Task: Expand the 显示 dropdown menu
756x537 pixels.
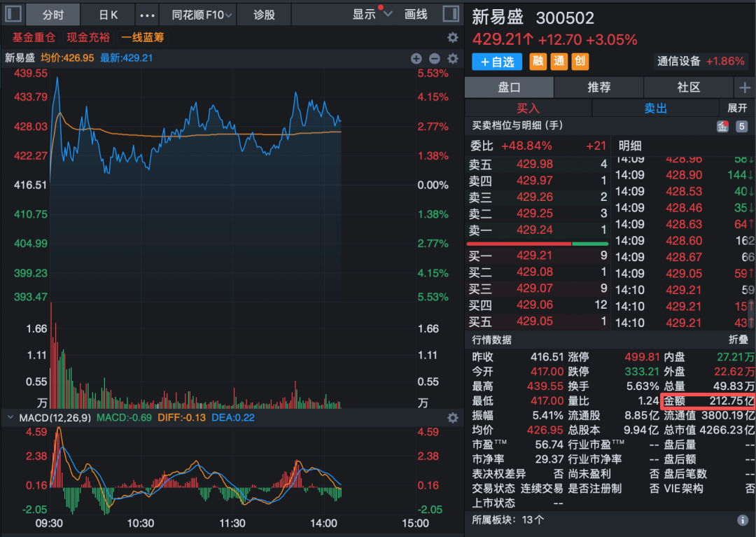Action: click(372, 14)
